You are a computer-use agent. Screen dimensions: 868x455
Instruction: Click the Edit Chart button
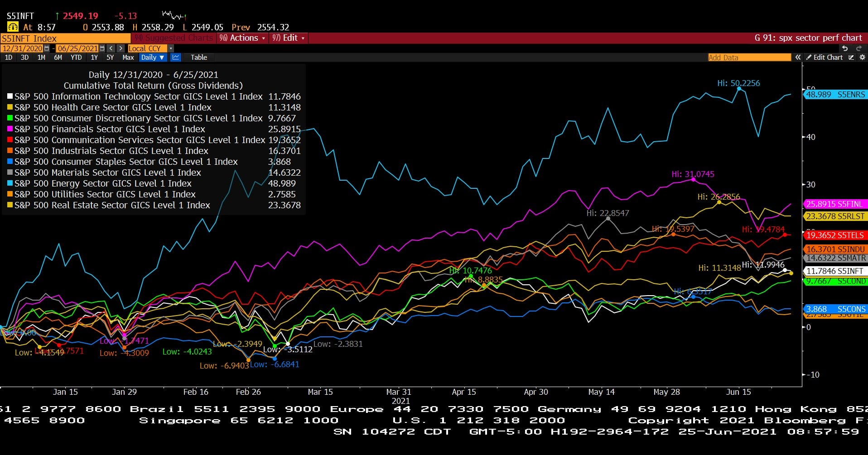pos(824,57)
